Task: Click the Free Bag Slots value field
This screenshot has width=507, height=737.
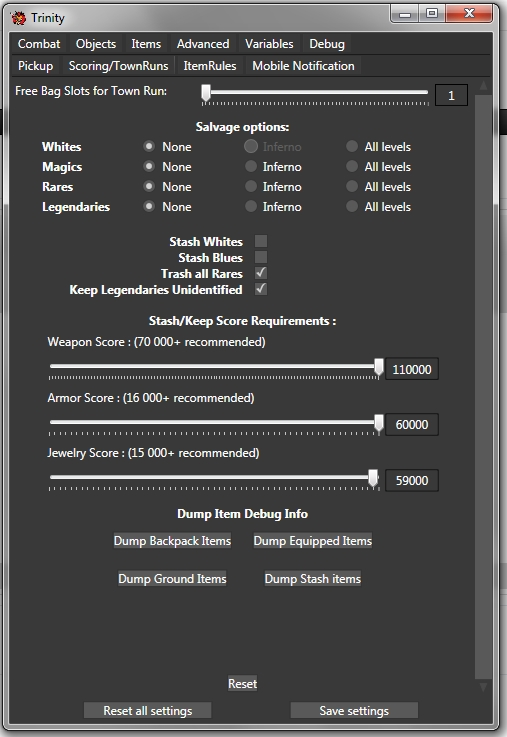Action: point(451,95)
